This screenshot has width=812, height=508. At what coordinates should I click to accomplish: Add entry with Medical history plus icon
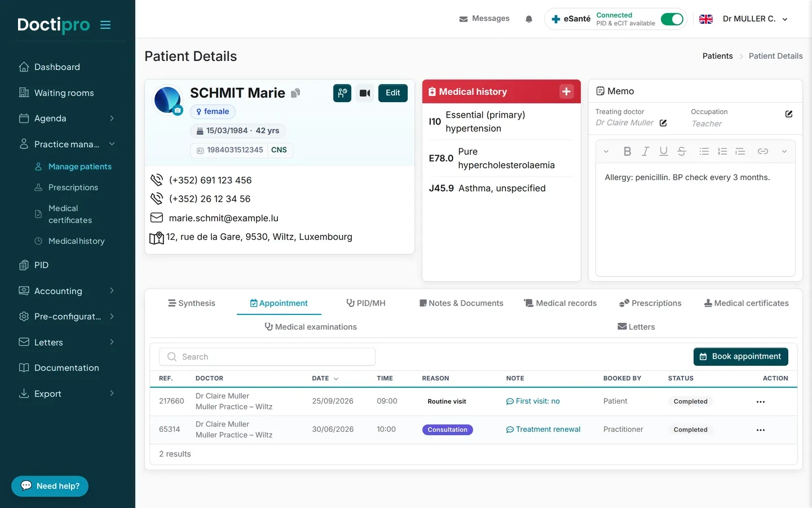click(x=566, y=91)
